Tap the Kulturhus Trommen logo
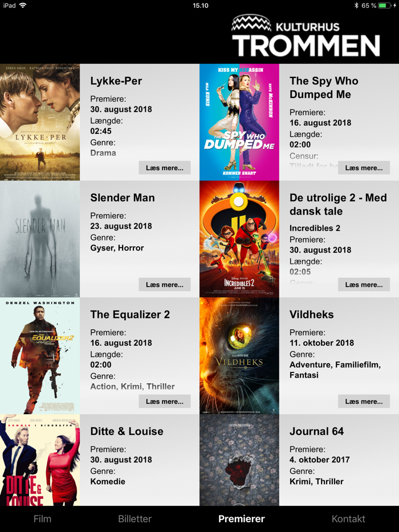Screen dimensions: 399x532 pyautogui.click(x=306, y=35)
